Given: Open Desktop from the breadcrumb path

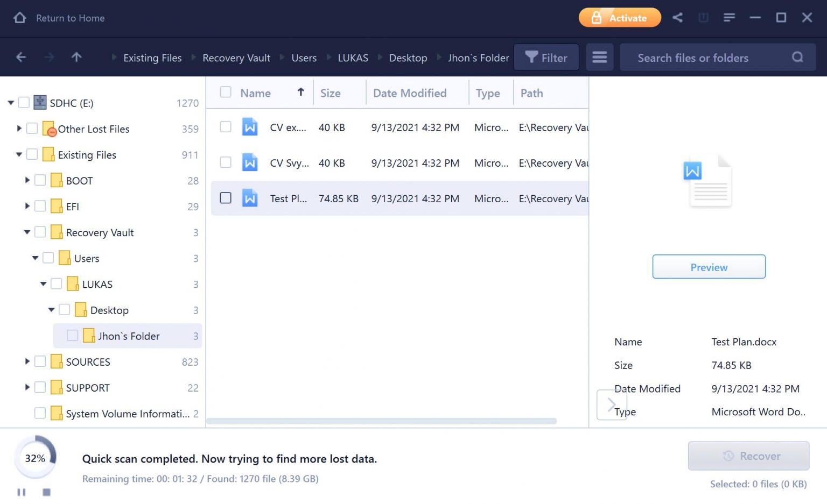Looking at the screenshot, I should click(x=408, y=58).
